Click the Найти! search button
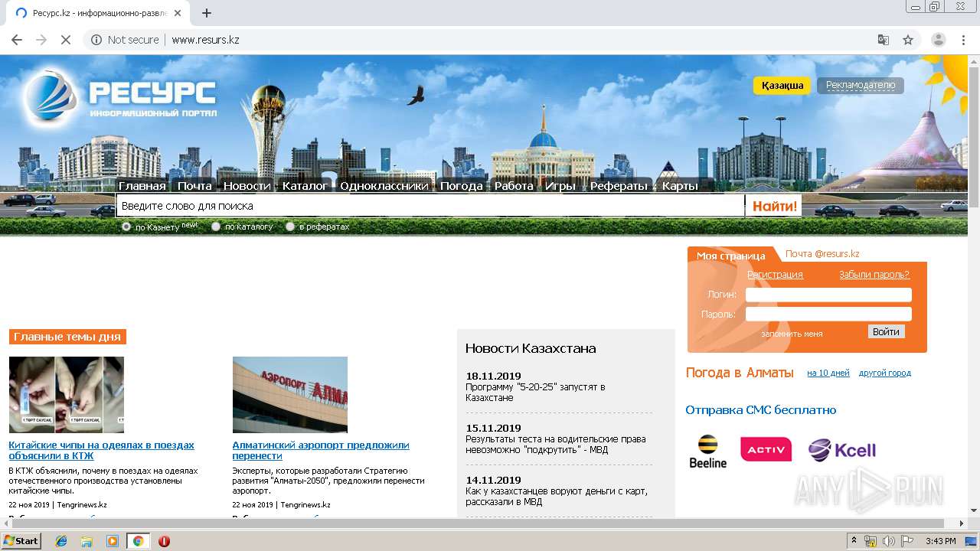980x551 pixels. [x=775, y=206]
